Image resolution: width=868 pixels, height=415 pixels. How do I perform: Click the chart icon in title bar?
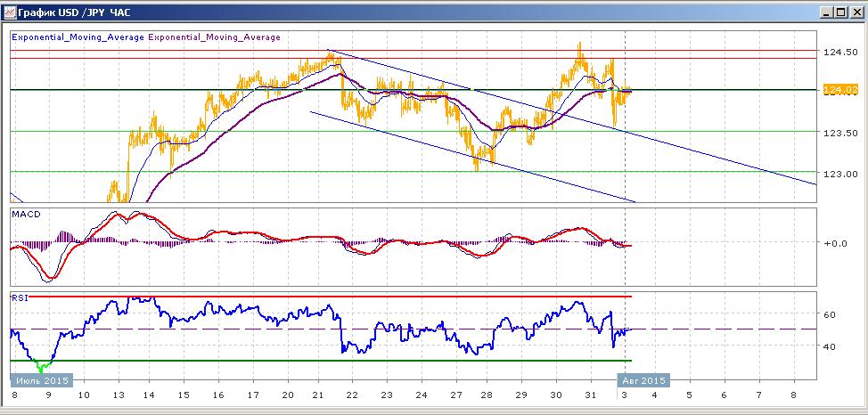coord(9,12)
